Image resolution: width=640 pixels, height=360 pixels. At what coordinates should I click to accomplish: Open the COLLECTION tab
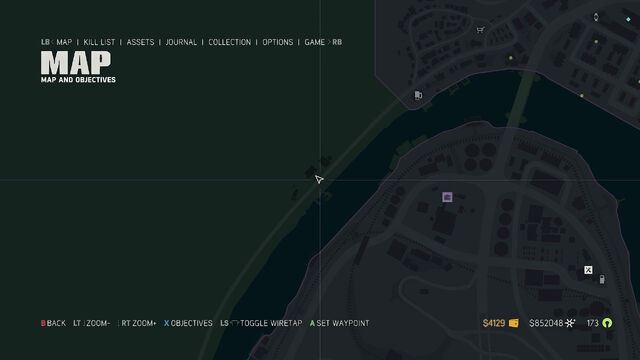pyautogui.click(x=230, y=42)
